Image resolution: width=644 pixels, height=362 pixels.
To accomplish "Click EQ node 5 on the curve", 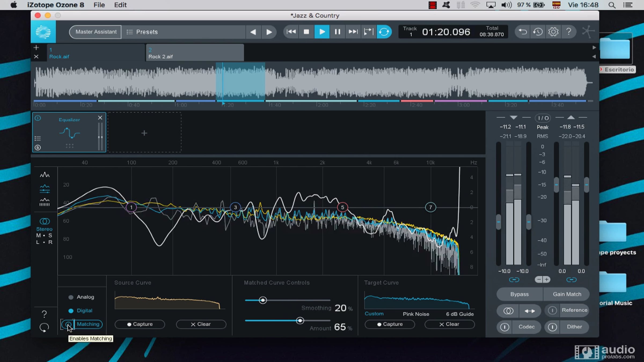I will pos(342,207).
